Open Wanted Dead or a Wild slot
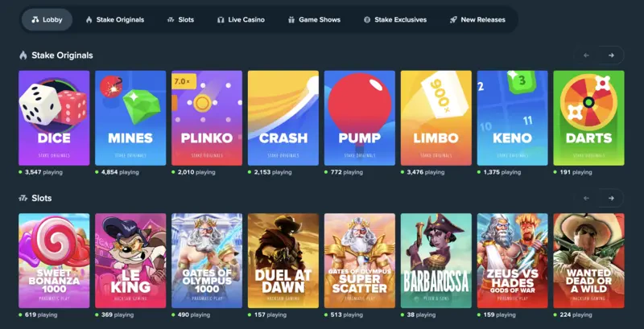This screenshot has height=329, width=644. pos(589,261)
